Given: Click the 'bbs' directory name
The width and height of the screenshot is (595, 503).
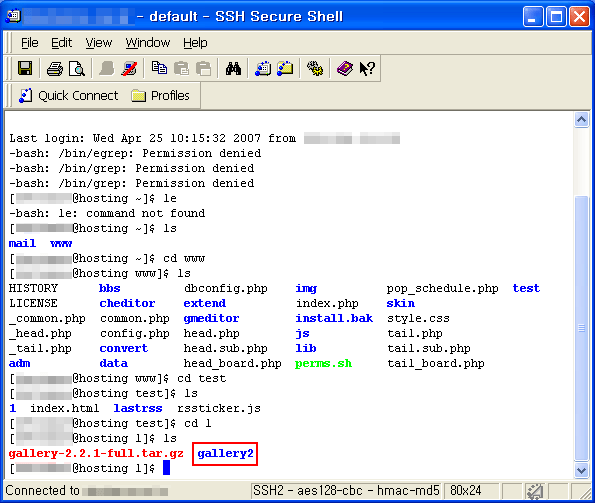Looking at the screenshot, I should click(x=110, y=288).
